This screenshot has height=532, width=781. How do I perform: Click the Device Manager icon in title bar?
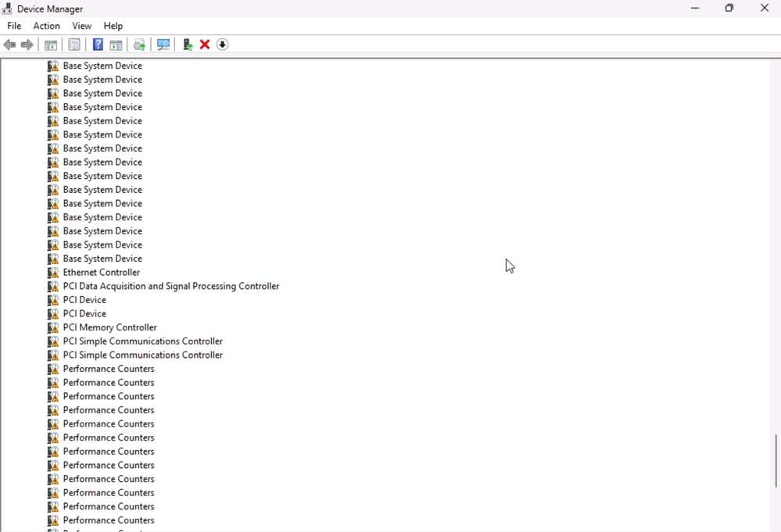tap(7, 9)
